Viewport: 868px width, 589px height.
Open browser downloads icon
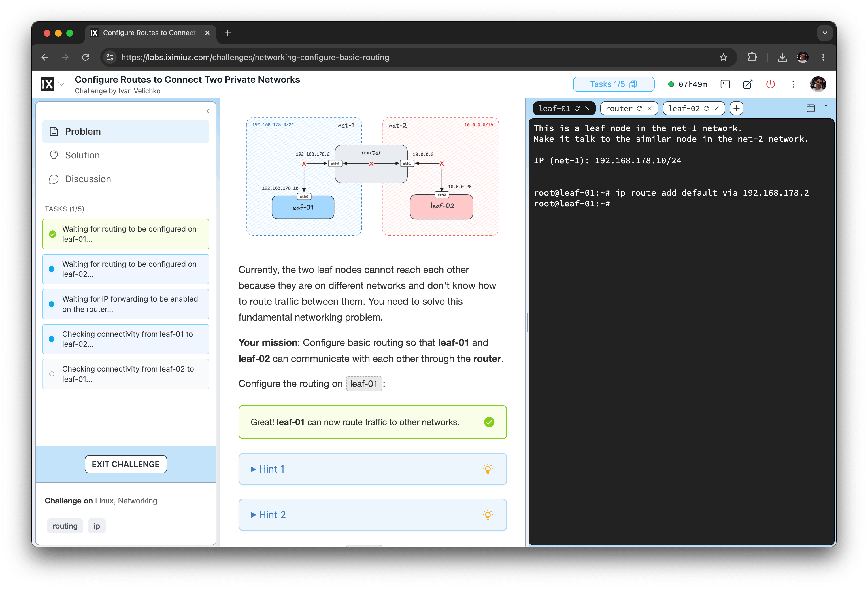tap(782, 57)
